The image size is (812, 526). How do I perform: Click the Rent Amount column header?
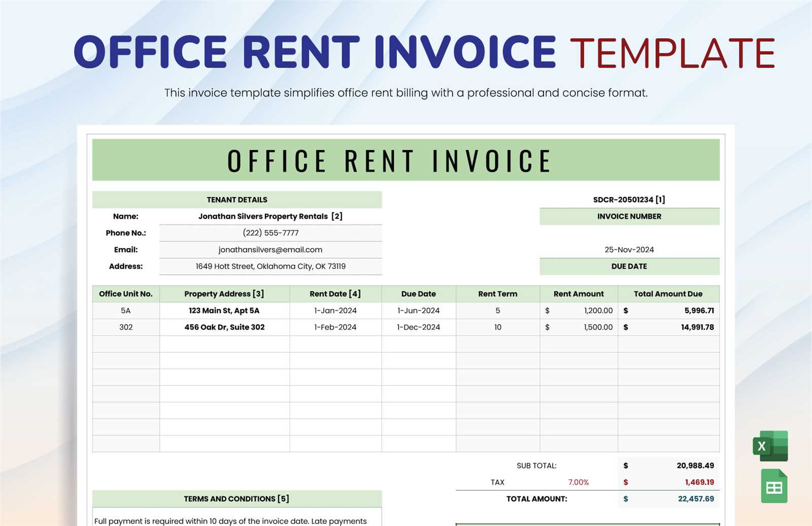click(x=579, y=294)
